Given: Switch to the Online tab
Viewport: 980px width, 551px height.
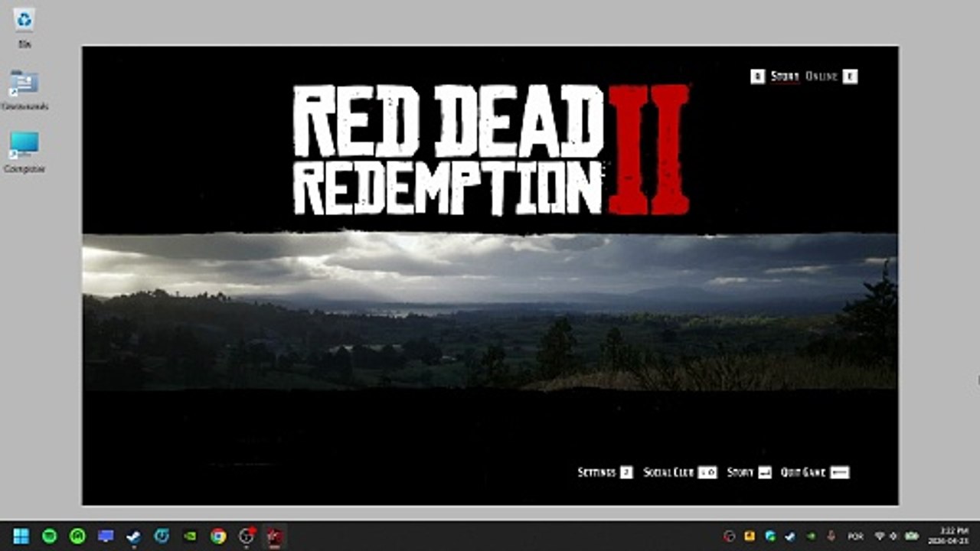Looking at the screenshot, I should [822, 77].
